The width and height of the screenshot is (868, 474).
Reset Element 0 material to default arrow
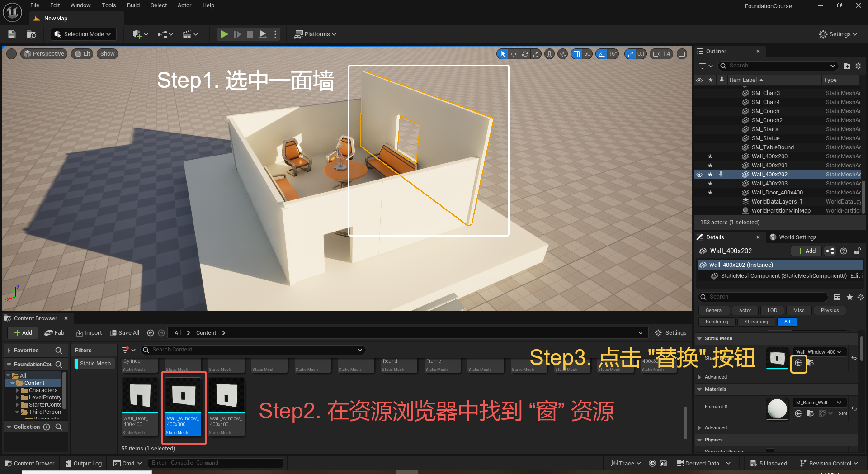pos(854,408)
